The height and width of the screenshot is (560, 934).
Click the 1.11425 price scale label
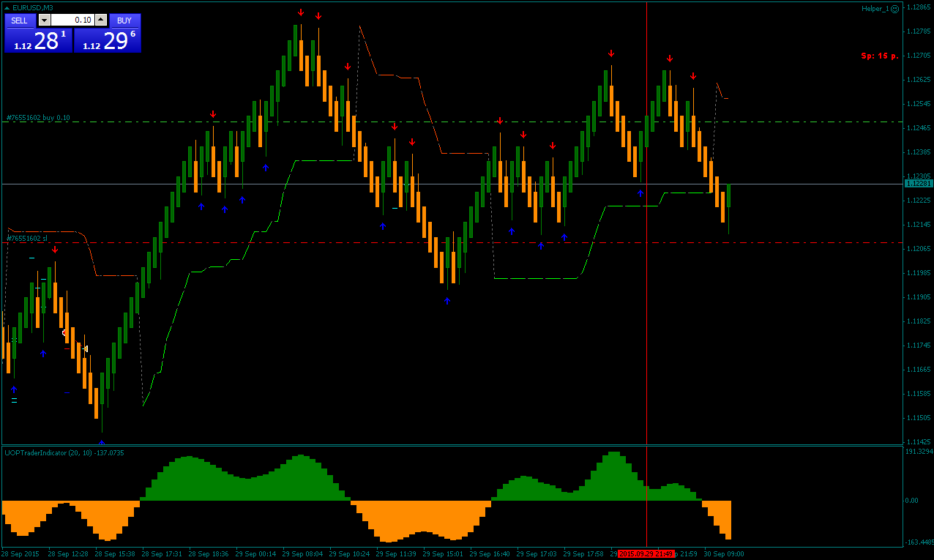(x=919, y=442)
